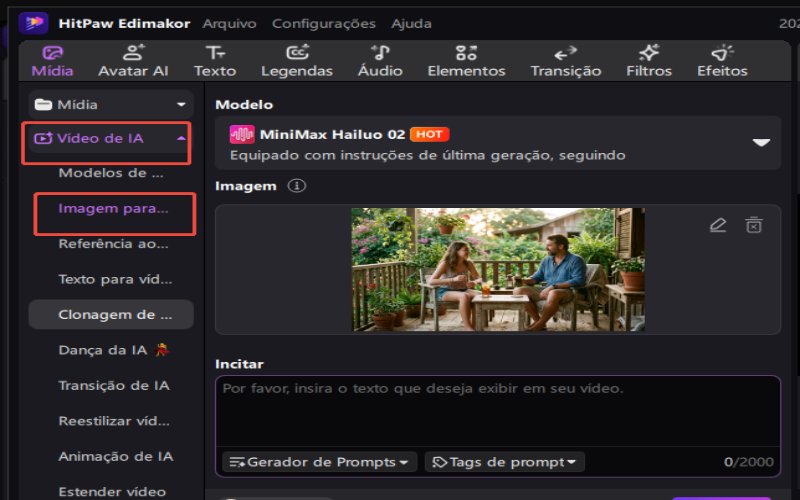Switch to the Mídia toolbar tab
The width and height of the screenshot is (800, 500).
[52, 61]
